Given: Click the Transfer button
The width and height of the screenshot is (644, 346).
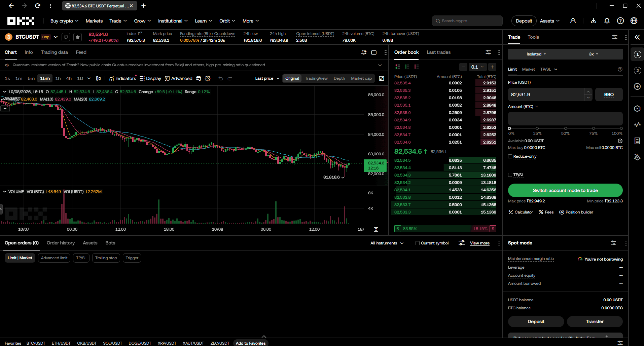Looking at the screenshot, I should [x=595, y=321].
